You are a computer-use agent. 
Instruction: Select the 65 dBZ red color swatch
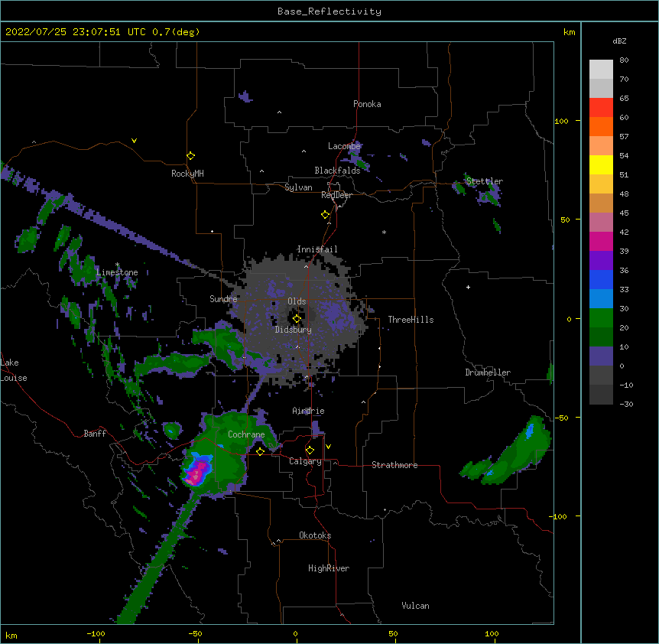[x=601, y=107]
